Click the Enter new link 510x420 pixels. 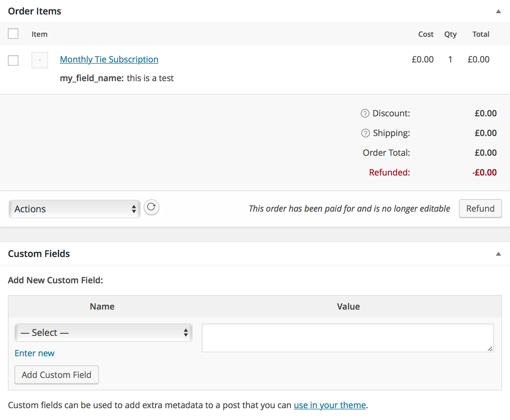[x=35, y=353]
